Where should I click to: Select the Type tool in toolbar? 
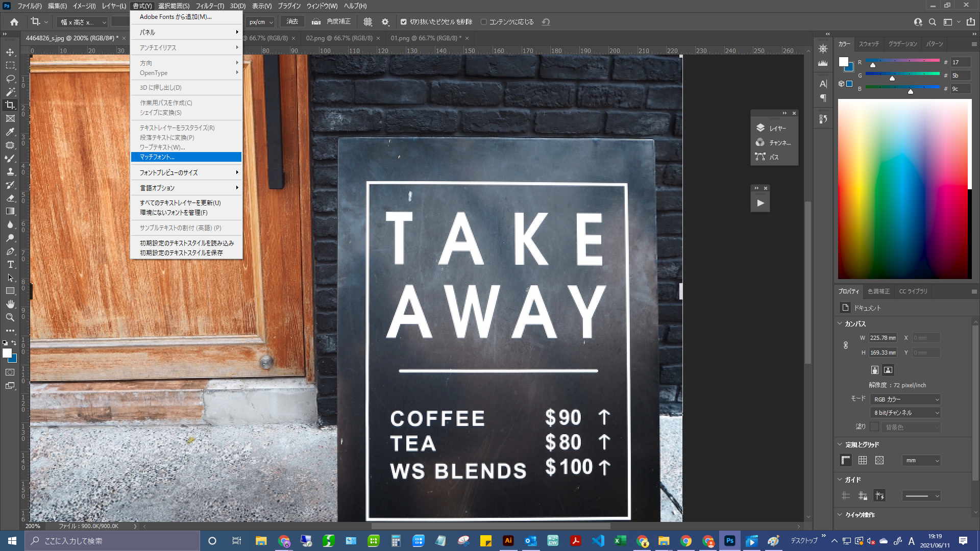tap(10, 265)
